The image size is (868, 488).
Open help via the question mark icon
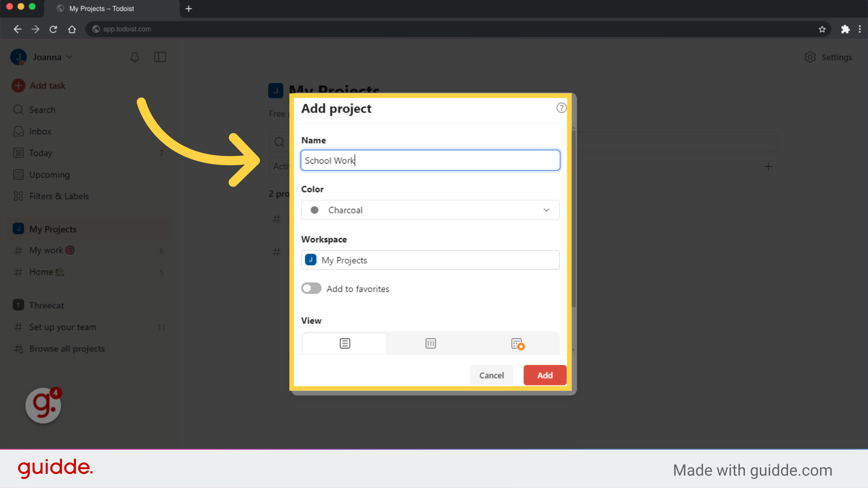pos(561,108)
